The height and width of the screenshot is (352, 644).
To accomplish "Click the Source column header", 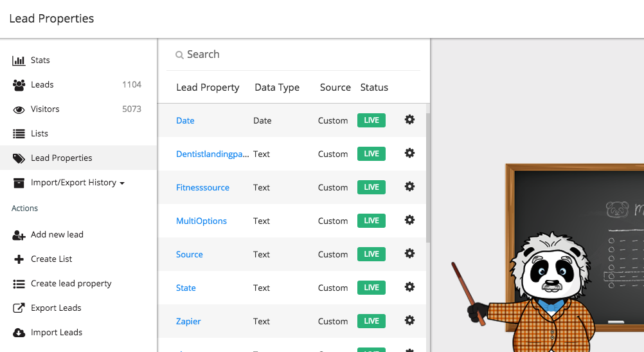I will tap(335, 88).
